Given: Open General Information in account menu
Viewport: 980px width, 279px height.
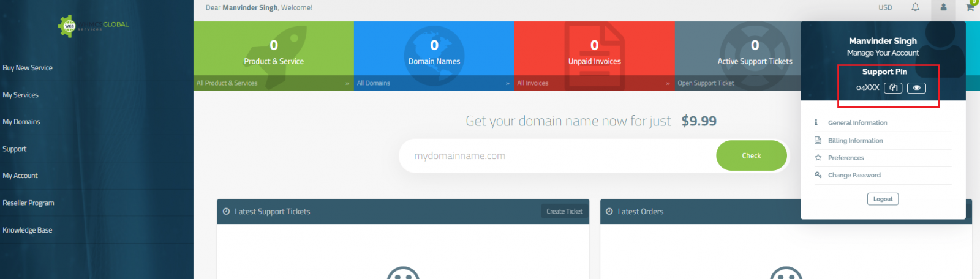Looking at the screenshot, I should point(858,123).
